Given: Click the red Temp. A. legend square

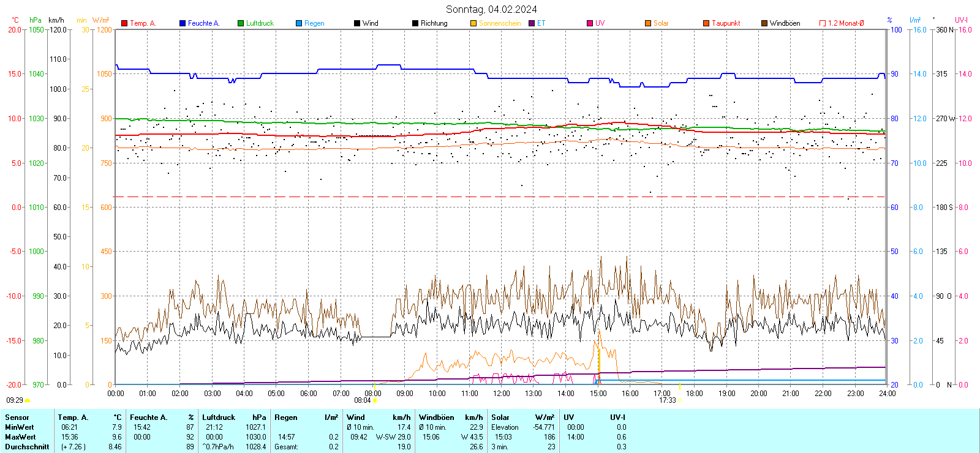Looking at the screenshot, I should coord(124,23).
